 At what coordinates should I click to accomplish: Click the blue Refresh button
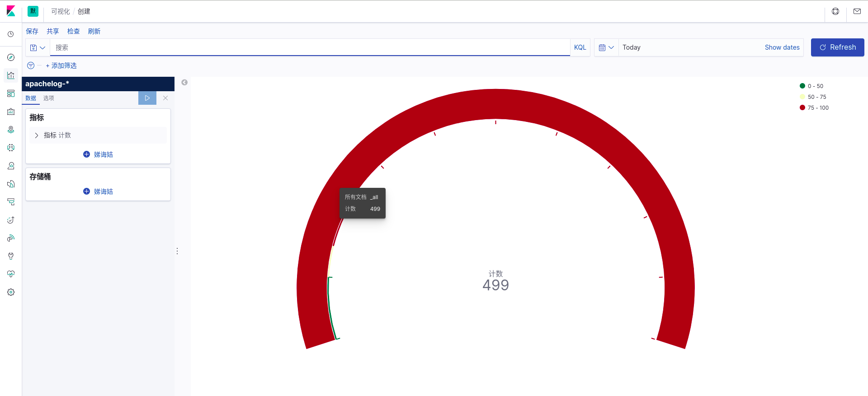837,47
